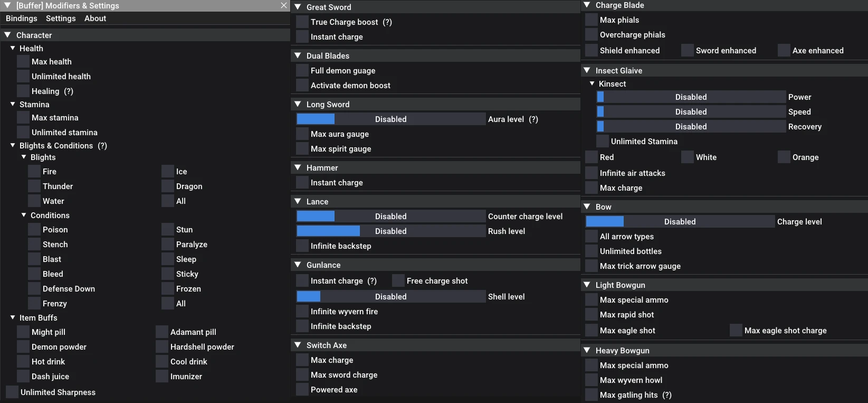Click the Gunlance Instant charge (?) marker
This screenshot has width=868, height=403.
[x=372, y=280]
